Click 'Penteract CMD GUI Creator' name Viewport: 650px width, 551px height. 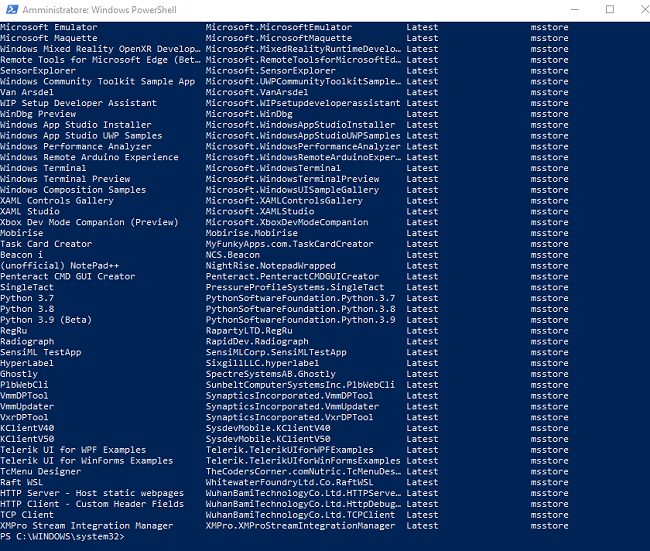coord(68,276)
